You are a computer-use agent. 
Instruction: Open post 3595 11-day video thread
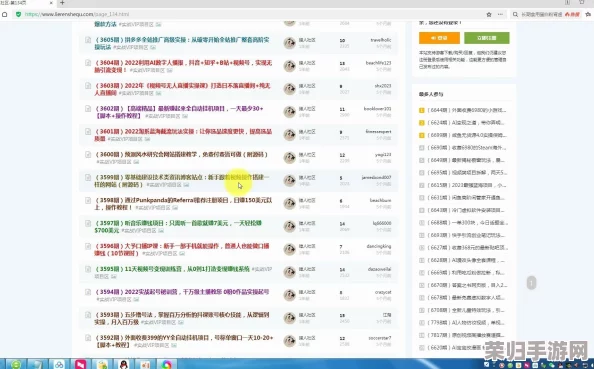click(x=172, y=269)
